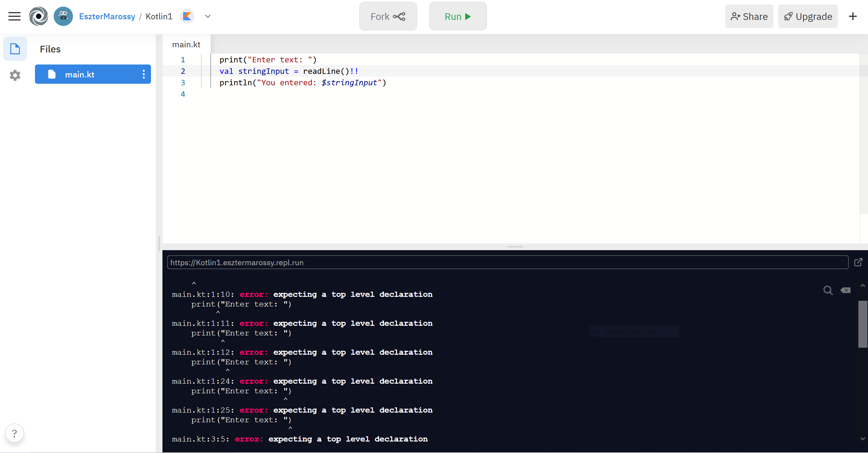The width and height of the screenshot is (868, 453).
Task: Open main.kt file options menu
Action: click(x=144, y=74)
